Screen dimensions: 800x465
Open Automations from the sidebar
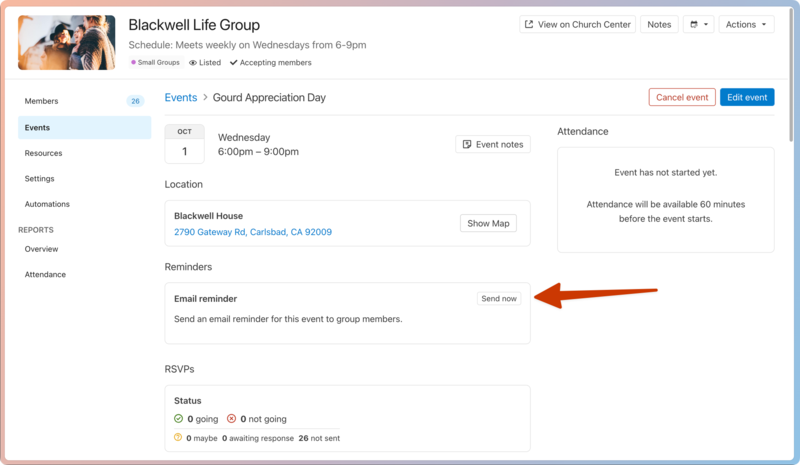click(x=47, y=204)
